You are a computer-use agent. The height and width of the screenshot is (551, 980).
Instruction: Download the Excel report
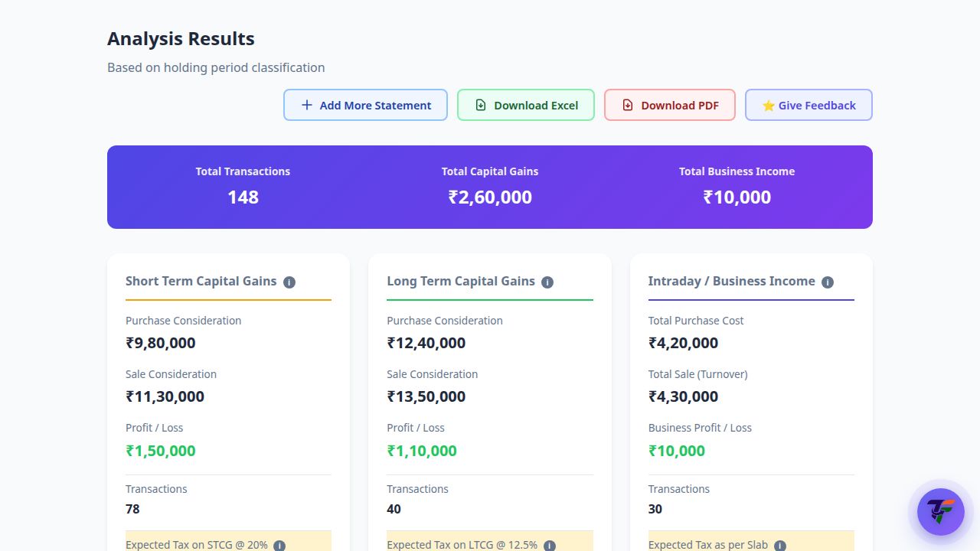tap(526, 105)
